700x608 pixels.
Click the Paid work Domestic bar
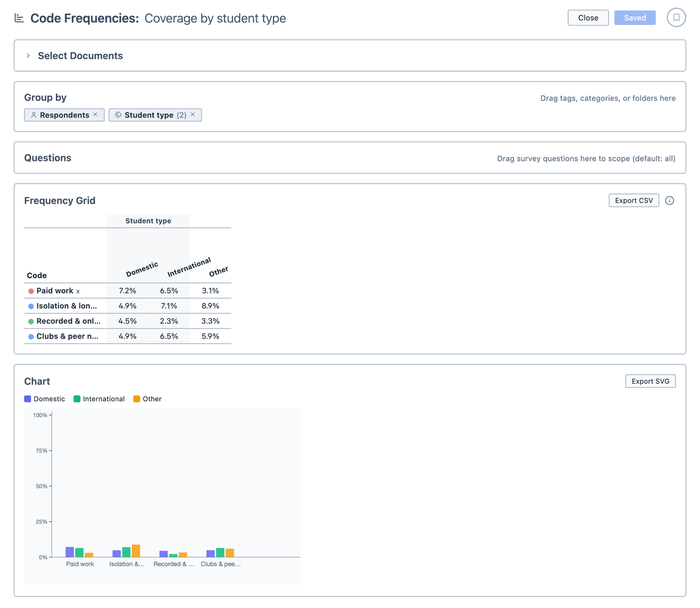(x=70, y=552)
